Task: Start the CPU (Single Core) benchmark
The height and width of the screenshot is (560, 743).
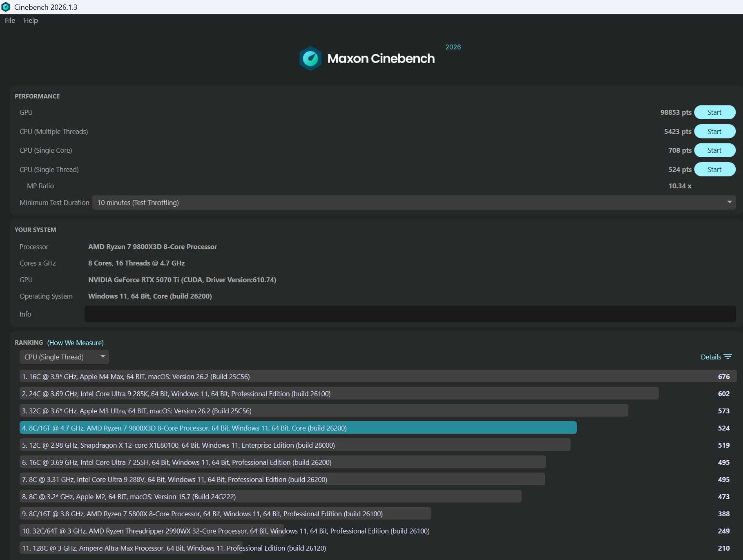Action: tap(715, 150)
